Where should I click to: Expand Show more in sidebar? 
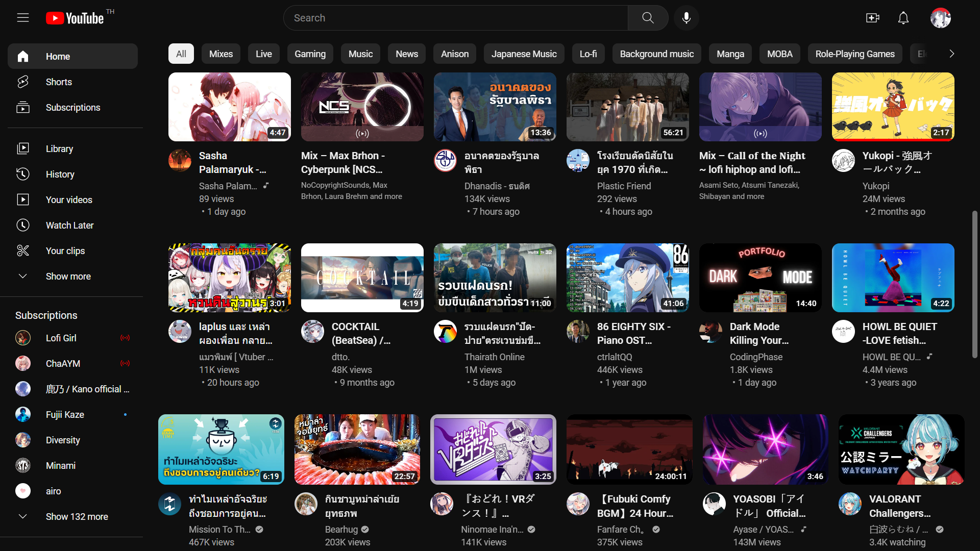[x=68, y=276]
